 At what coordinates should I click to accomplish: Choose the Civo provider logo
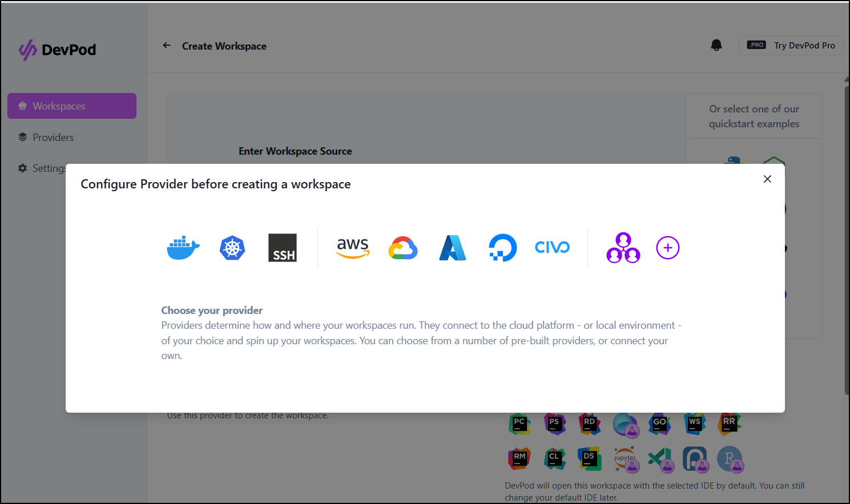click(552, 247)
